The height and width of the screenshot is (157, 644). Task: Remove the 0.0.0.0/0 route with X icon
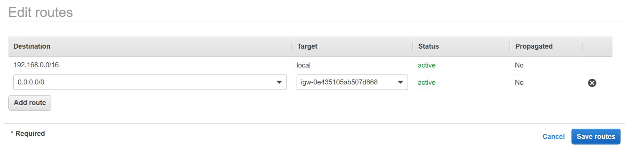(x=592, y=83)
